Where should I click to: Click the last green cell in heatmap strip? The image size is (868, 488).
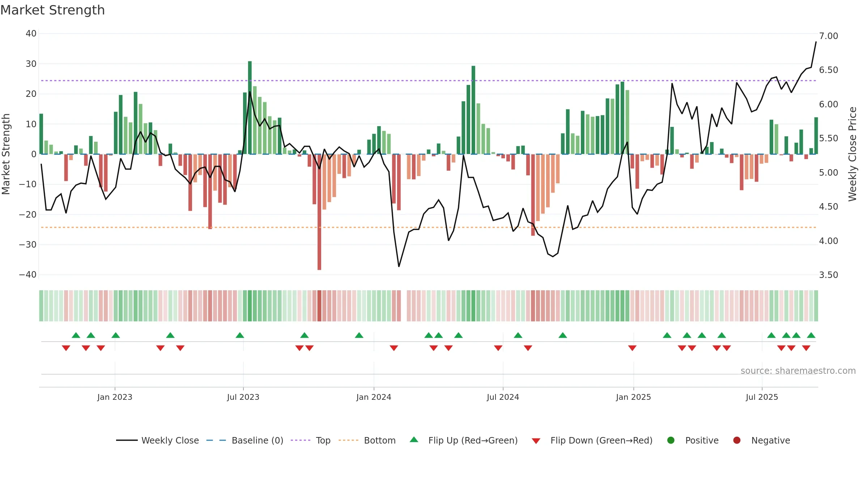(816, 306)
